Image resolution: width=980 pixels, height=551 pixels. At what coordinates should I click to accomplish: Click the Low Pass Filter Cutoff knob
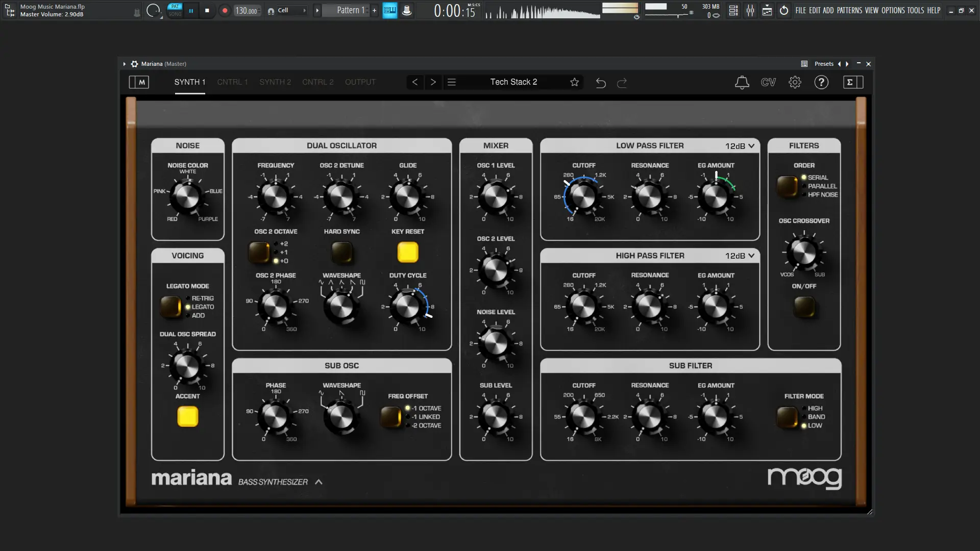[x=583, y=197]
